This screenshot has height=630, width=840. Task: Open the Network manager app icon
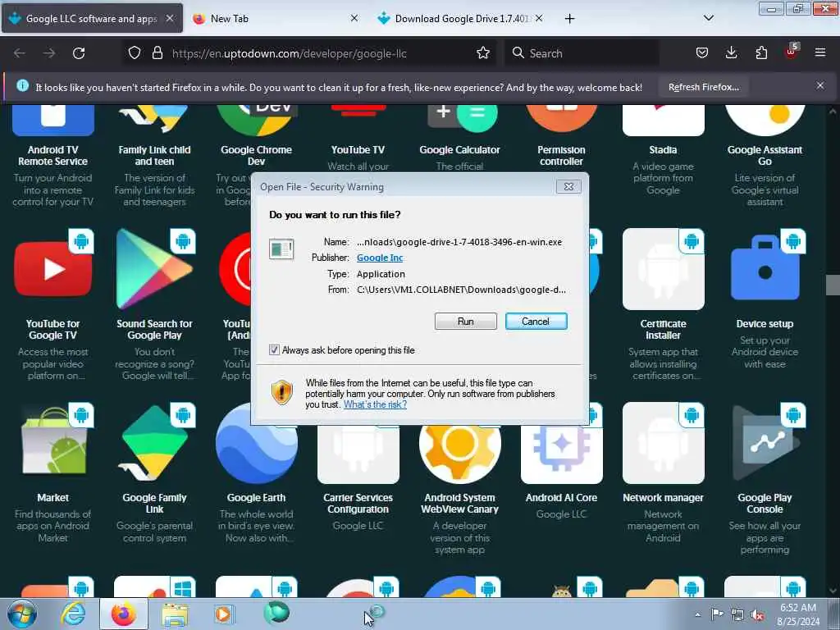click(x=663, y=444)
